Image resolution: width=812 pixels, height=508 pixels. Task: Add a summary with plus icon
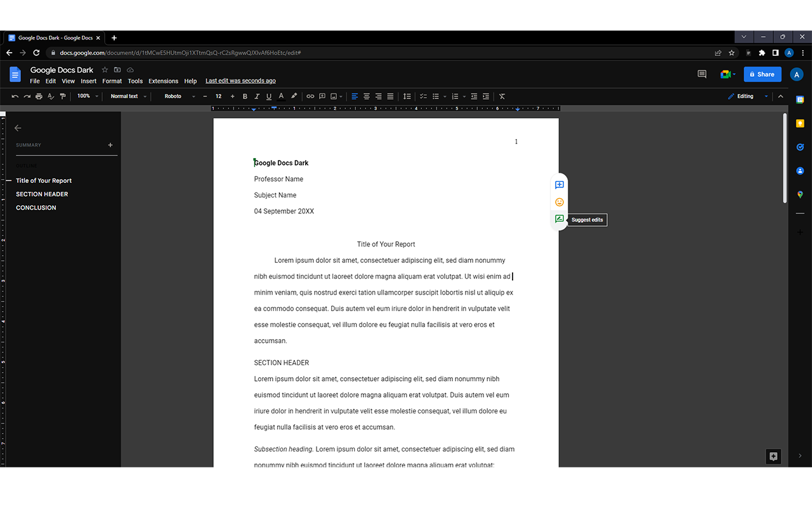pyautogui.click(x=110, y=145)
